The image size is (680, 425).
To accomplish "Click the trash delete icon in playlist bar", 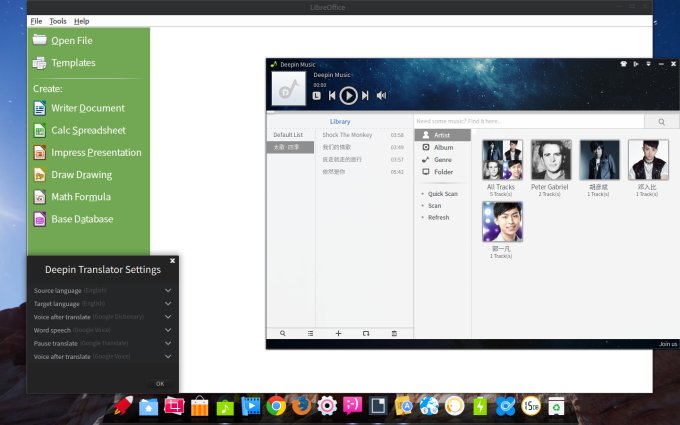I will click(x=394, y=333).
